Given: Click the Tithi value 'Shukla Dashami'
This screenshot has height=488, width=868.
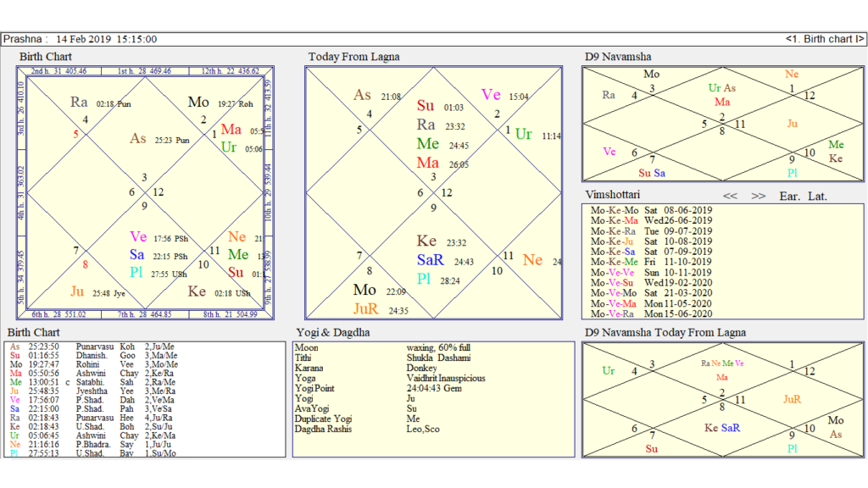Looking at the screenshot, I should coord(438,358).
